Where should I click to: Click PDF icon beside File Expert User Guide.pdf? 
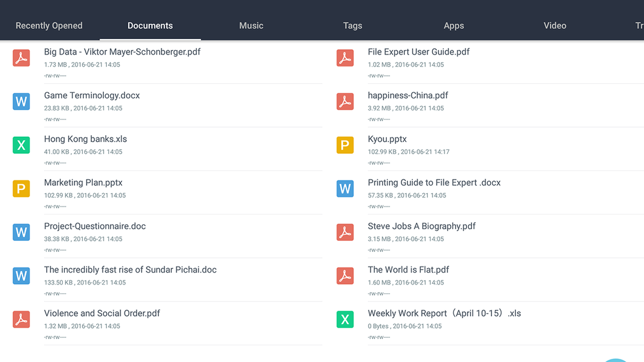[x=345, y=57]
